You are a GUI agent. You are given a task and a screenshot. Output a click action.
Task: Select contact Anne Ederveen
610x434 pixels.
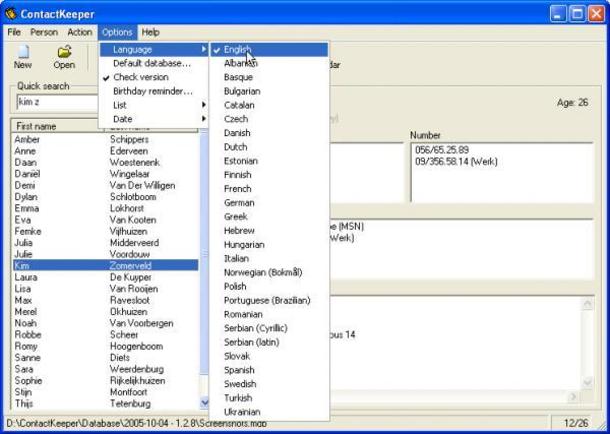click(x=106, y=151)
